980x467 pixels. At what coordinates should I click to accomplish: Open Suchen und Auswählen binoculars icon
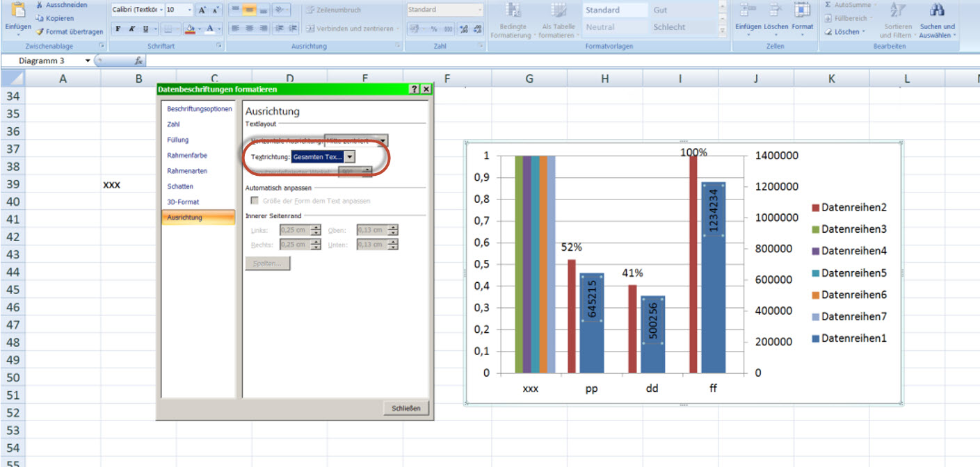click(x=937, y=10)
